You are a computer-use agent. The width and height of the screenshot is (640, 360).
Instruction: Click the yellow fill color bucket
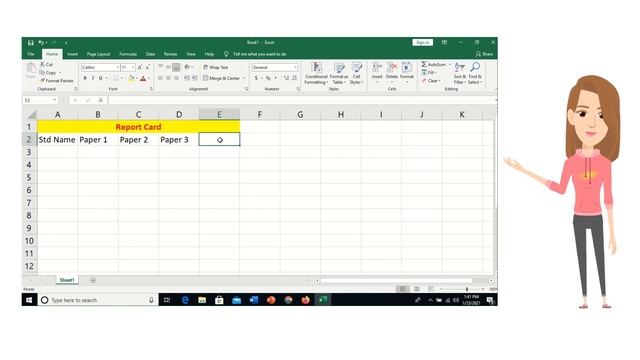click(x=131, y=78)
